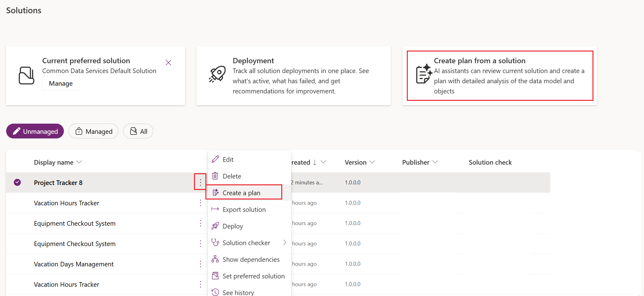The width and height of the screenshot is (644, 296).
Task: Click the Deploy rocket icon in menu
Action: 215,226
